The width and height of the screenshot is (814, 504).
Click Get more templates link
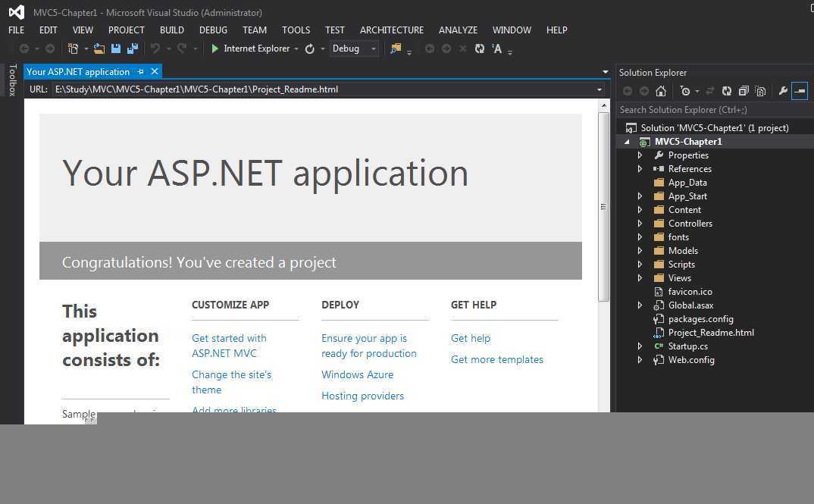(496, 359)
